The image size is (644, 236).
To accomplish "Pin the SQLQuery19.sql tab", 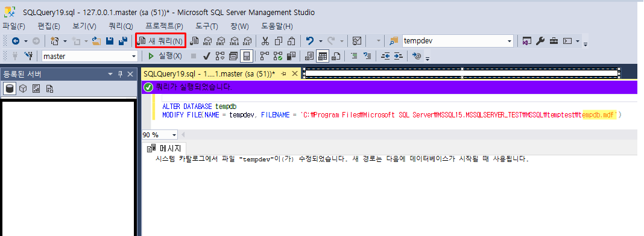I will pyautogui.click(x=283, y=73).
